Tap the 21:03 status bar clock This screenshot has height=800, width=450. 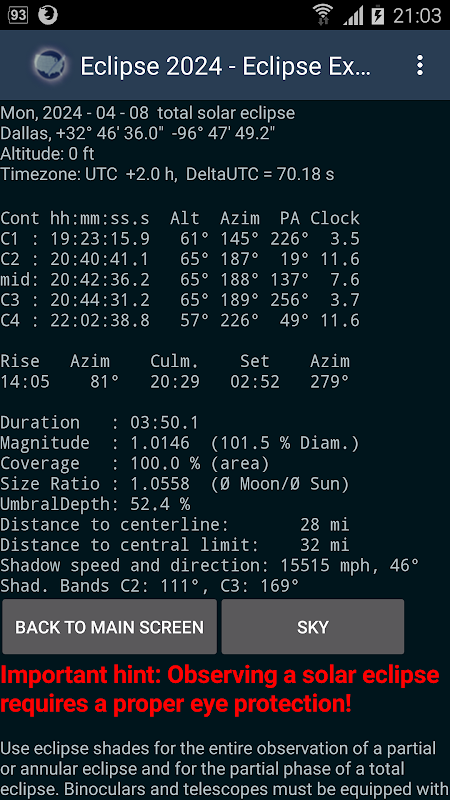coord(417,15)
